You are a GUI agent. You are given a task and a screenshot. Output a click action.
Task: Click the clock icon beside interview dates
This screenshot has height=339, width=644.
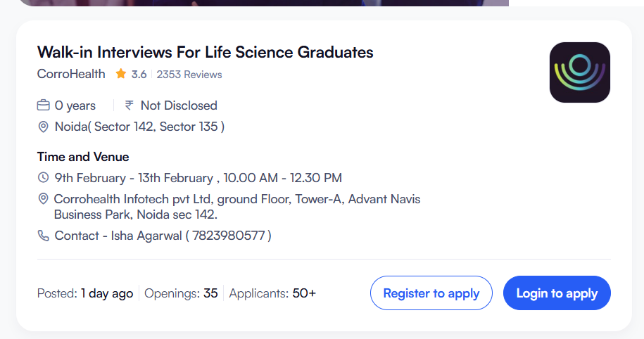[44, 178]
